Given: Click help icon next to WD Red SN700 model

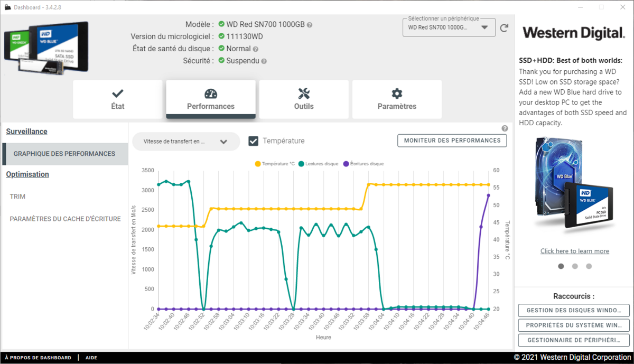Looking at the screenshot, I should [310, 25].
